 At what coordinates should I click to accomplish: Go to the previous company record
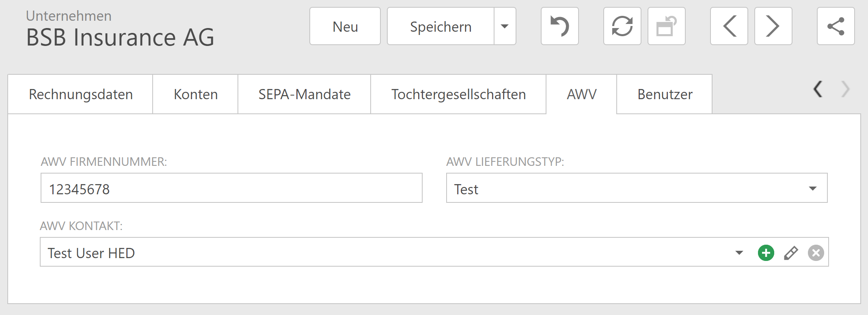click(729, 26)
